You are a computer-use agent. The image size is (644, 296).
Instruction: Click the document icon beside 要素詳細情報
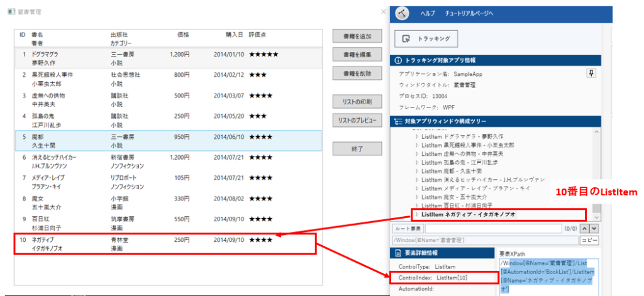coord(397,253)
